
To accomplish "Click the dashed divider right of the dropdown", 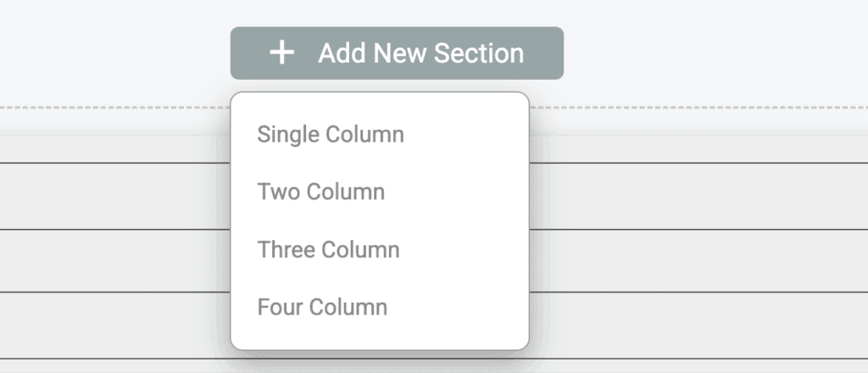I will point(695,108).
